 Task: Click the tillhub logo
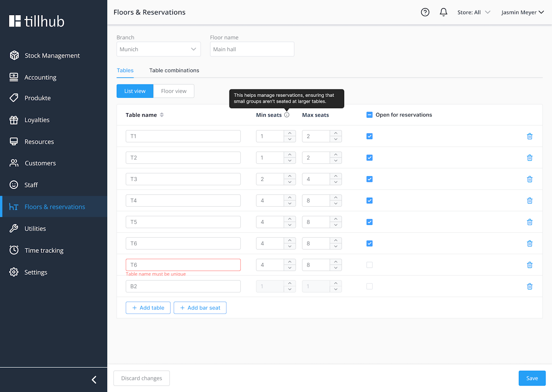(x=37, y=21)
